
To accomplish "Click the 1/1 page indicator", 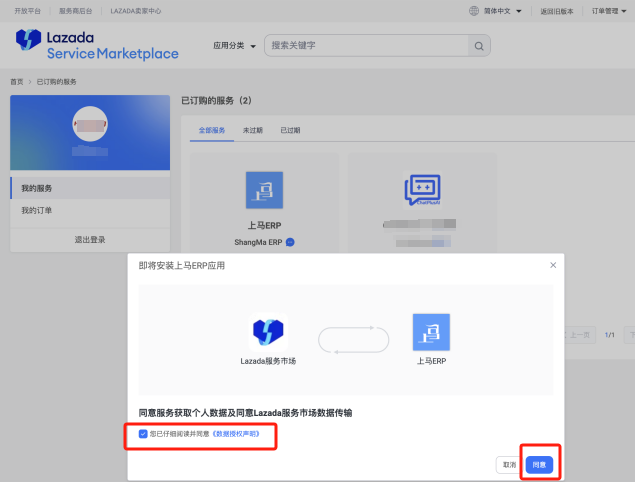I will [609, 335].
